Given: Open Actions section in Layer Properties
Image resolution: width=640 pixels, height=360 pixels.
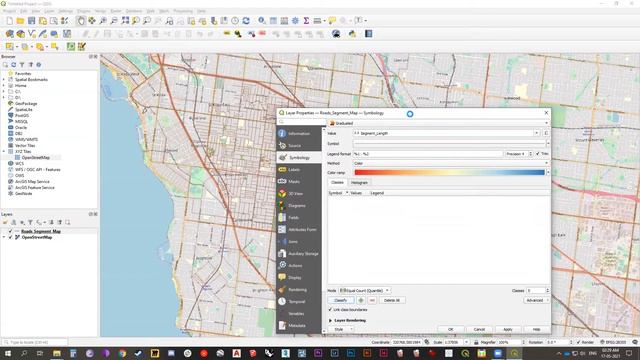Looking at the screenshot, I should tap(299, 265).
